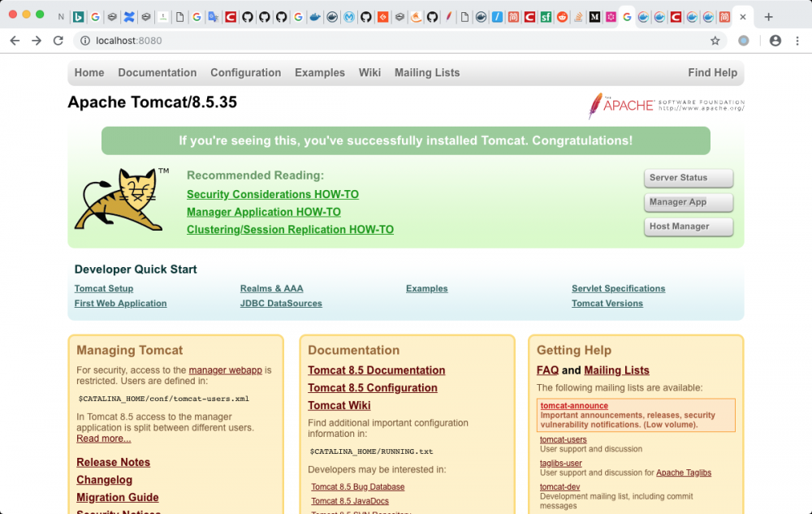Switch to the Apache feather tab
Viewport: 812px width, 514px height.
pyautogui.click(x=448, y=17)
